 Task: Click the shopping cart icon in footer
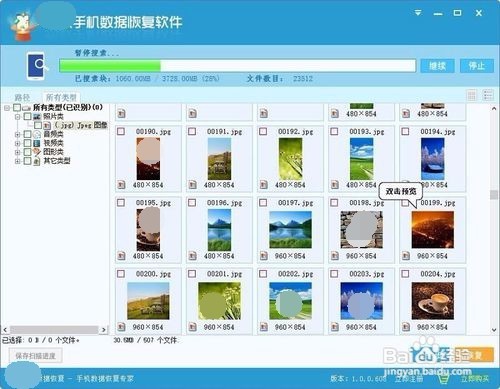pos(444,379)
